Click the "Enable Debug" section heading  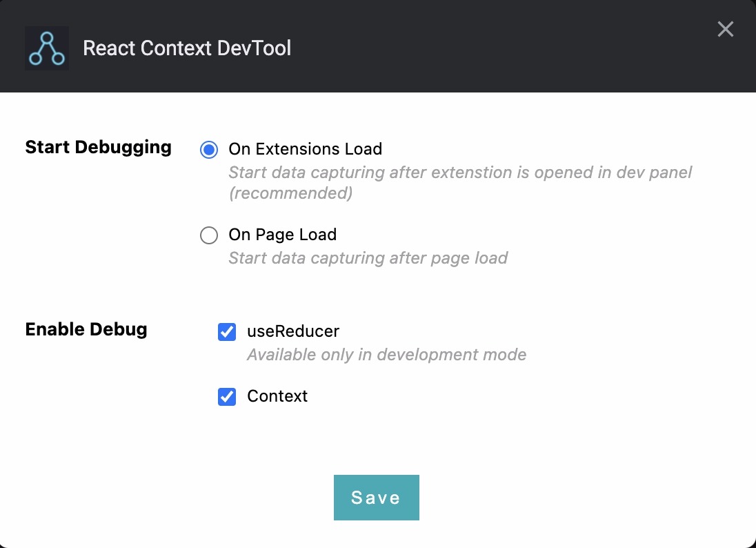(86, 329)
